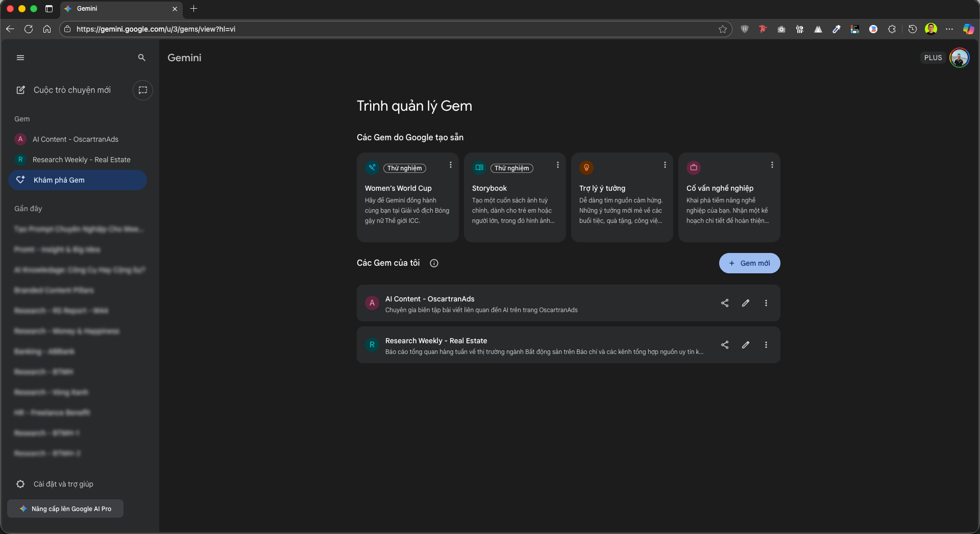Open the temporary chat icon button
The width and height of the screenshot is (980, 534).
click(x=143, y=90)
